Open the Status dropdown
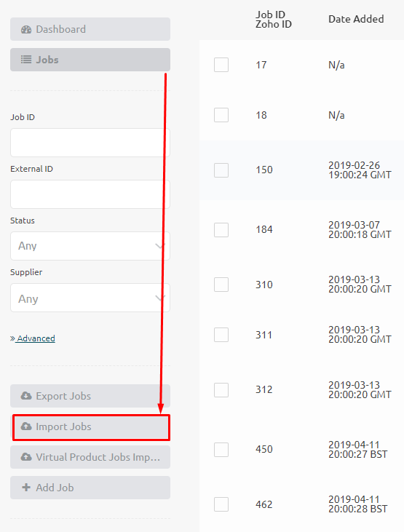This screenshot has height=532, width=404. pyautogui.click(x=90, y=246)
